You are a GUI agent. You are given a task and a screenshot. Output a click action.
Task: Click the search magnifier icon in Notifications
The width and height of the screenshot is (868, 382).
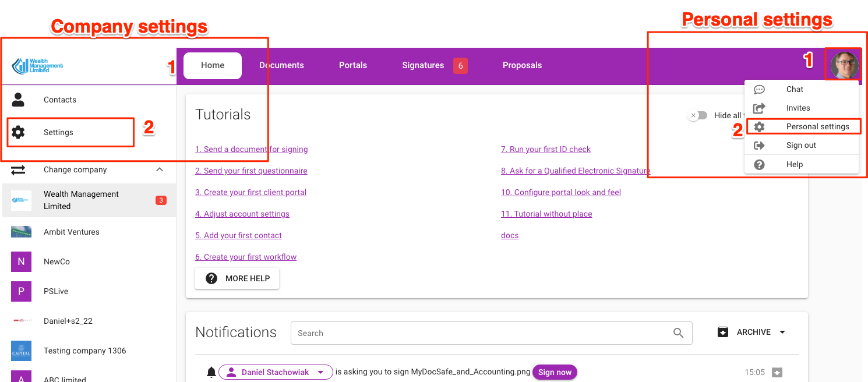click(678, 333)
